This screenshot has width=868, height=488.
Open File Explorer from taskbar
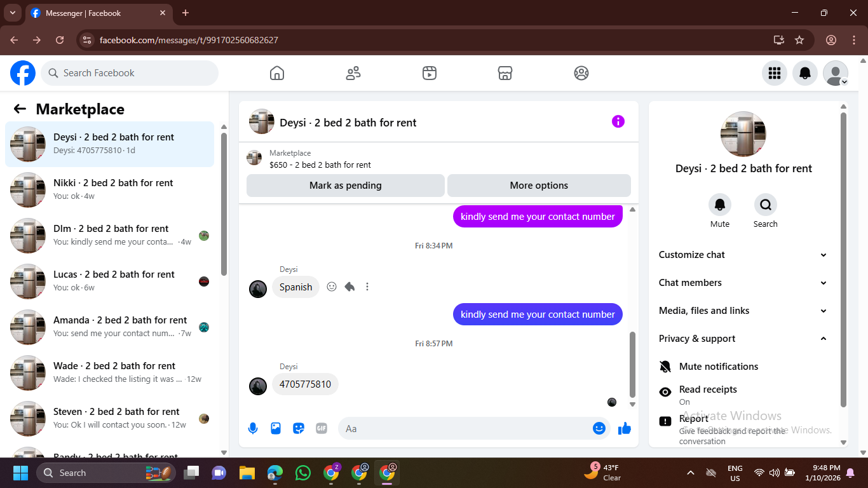pyautogui.click(x=247, y=473)
